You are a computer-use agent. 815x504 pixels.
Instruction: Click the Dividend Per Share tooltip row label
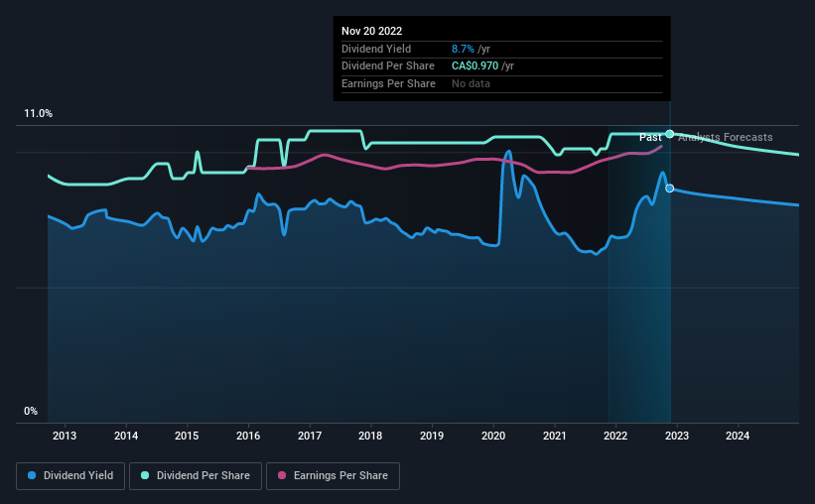pyautogui.click(x=388, y=66)
